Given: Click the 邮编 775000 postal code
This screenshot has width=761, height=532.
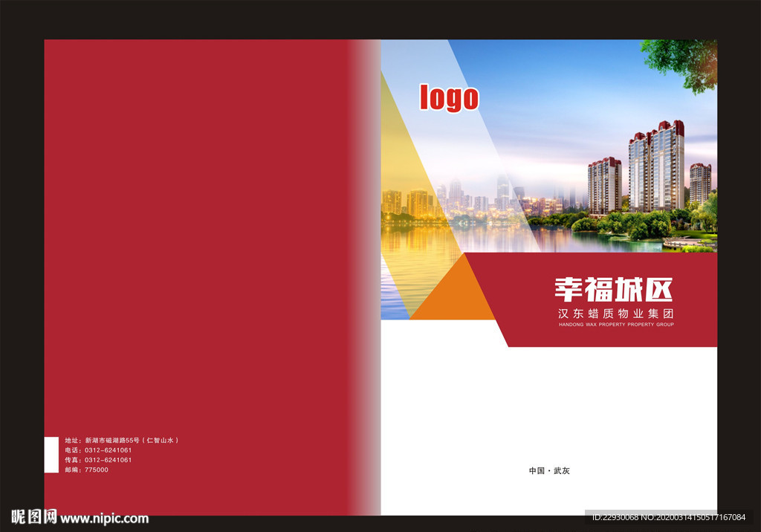Looking at the screenshot, I should click(87, 470).
